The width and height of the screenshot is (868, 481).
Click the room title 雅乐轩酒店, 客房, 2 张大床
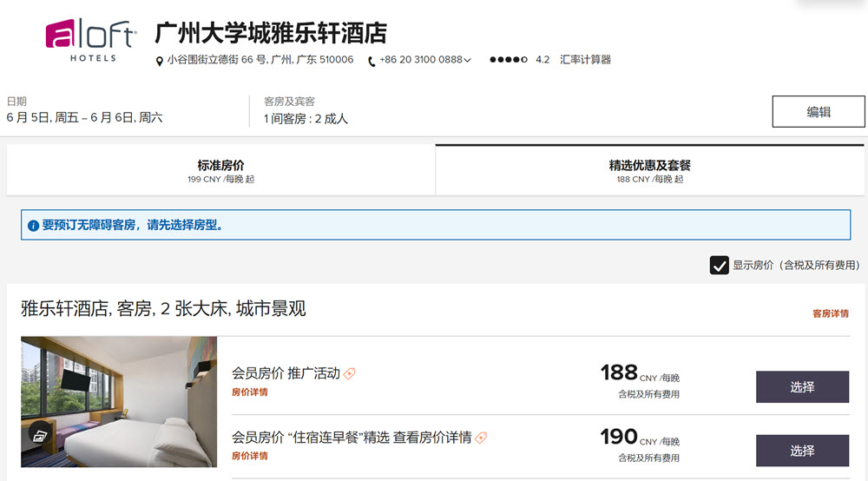point(163,308)
